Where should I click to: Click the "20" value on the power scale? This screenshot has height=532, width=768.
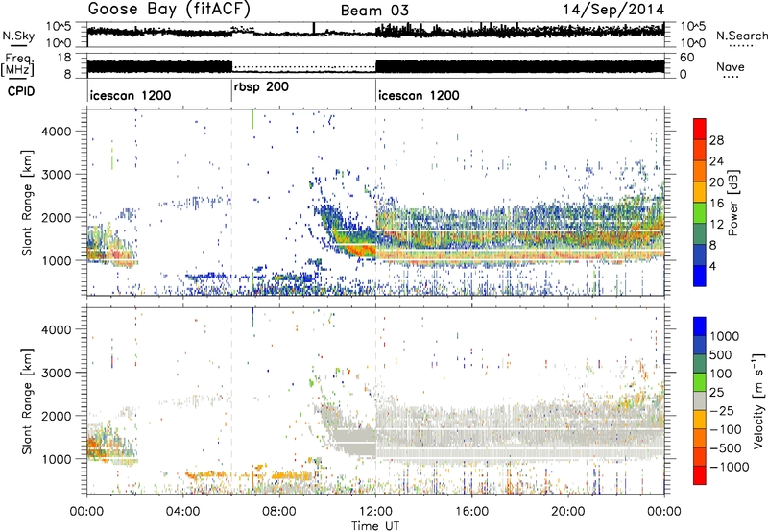coord(716,182)
